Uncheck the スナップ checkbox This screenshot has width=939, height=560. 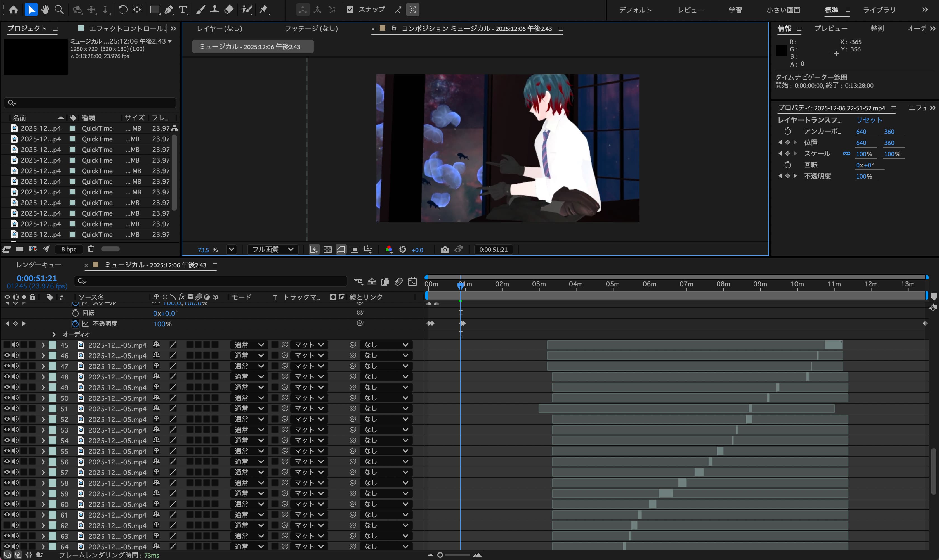point(350,10)
